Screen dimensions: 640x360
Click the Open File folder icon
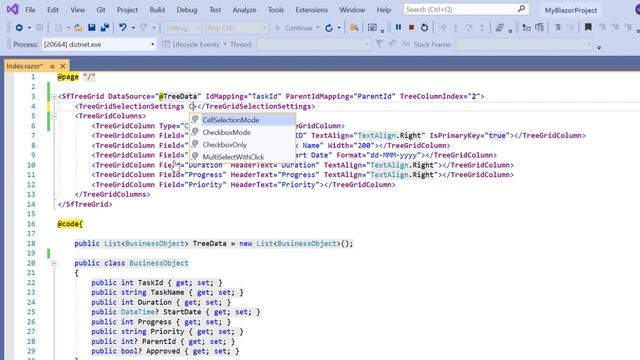click(78, 28)
